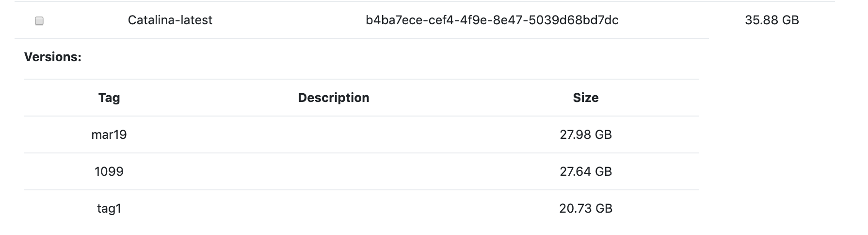Viewport: 868px width, 235px height.
Task: Select the 1099 version tag
Action: 109,171
